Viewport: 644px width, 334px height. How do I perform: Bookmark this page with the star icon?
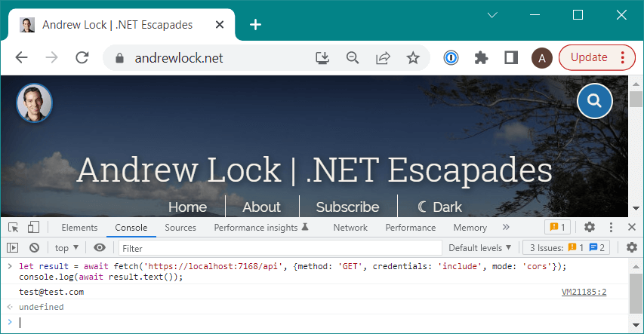[413, 58]
